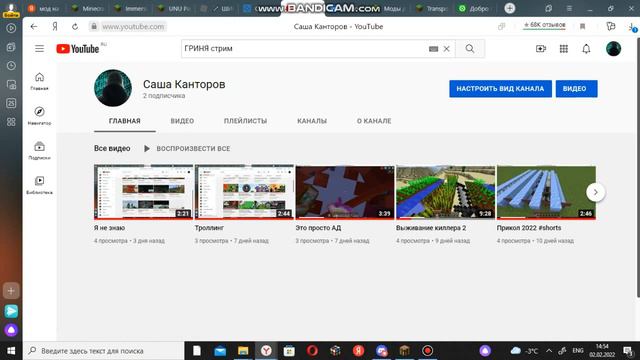Click the browser back arrow
This screenshot has width=640, height=360.
coord(34,27)
